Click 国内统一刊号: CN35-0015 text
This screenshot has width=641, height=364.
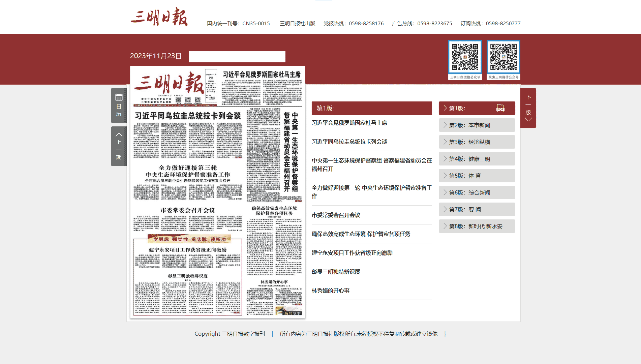click(x=238, y=23)
